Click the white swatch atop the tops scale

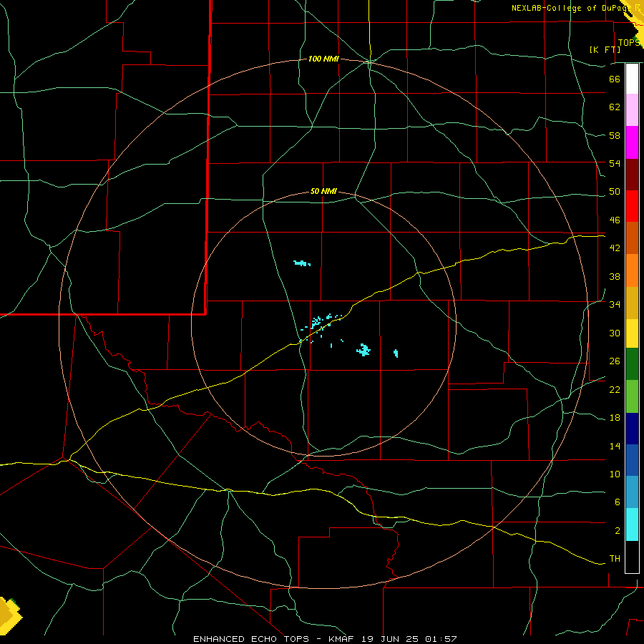pyautogui.click(x=632, y=79)
